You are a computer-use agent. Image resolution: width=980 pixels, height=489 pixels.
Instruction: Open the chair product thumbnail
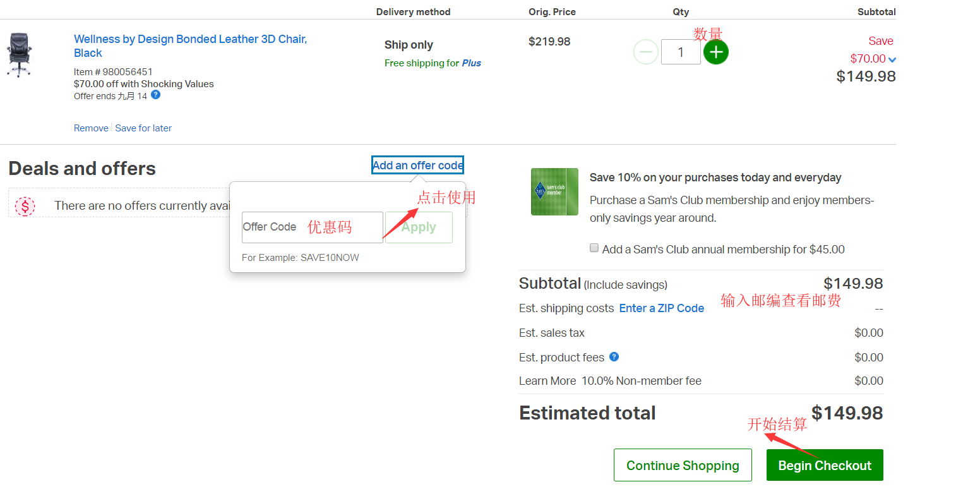[x=18, y=55]
